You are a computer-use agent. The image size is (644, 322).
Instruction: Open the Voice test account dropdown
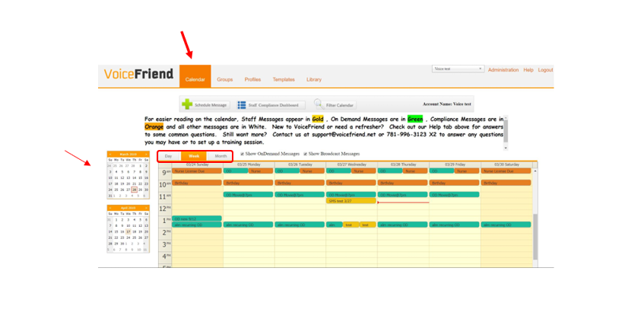pos(458,69)
